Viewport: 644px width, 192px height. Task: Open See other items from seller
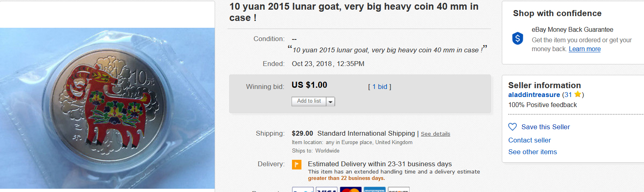tap(532, 152)
